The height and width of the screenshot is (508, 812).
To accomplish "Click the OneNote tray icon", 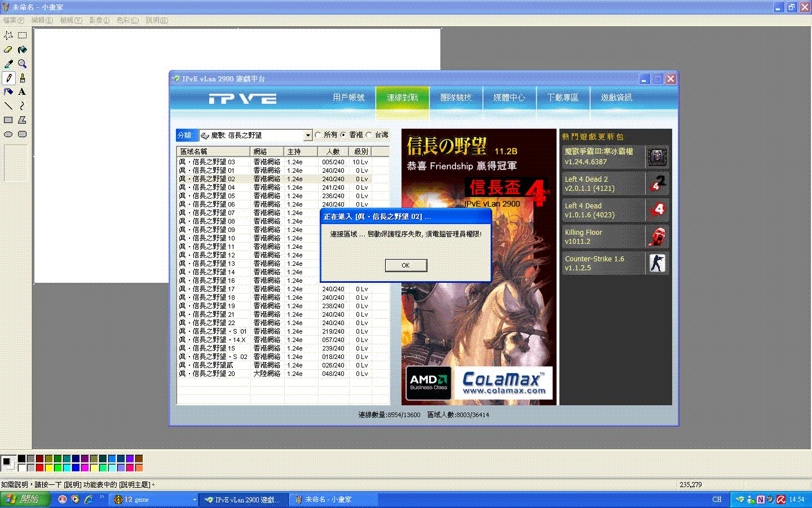I will pyautogui.click(x=761, y=500).
